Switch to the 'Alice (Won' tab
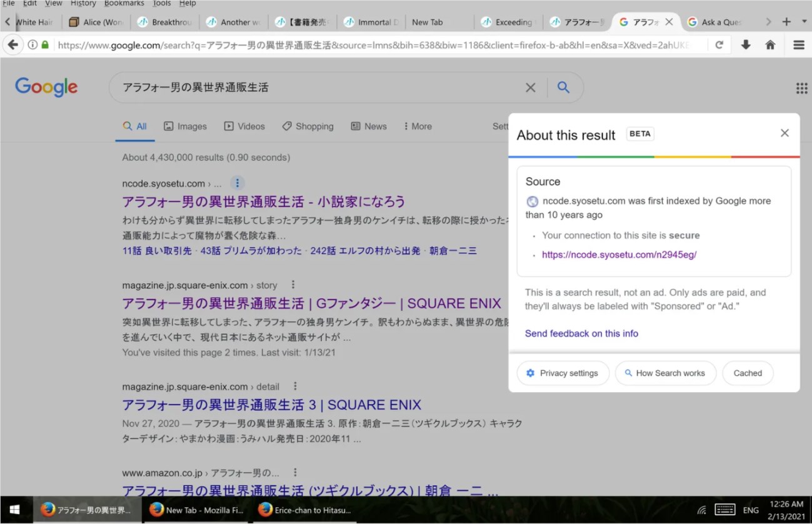 [x=96, y=22]
